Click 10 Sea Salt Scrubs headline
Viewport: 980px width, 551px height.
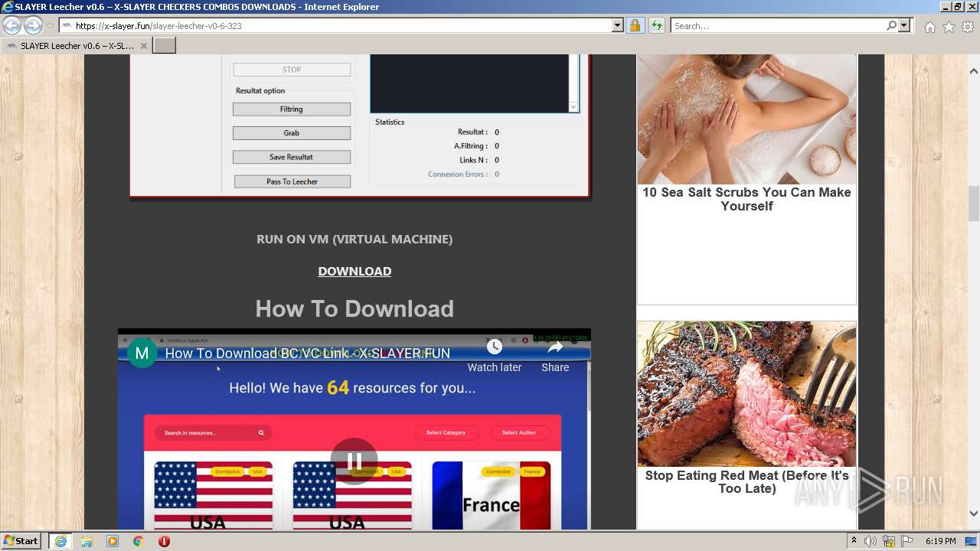coord(746,199)
